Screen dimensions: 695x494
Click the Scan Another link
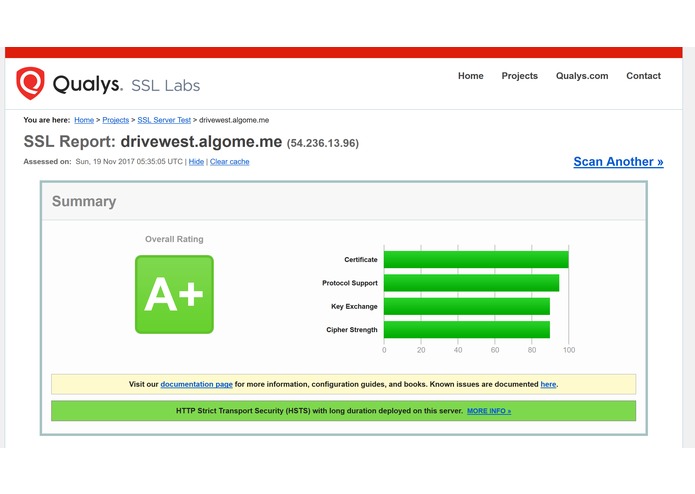(618, 162)
